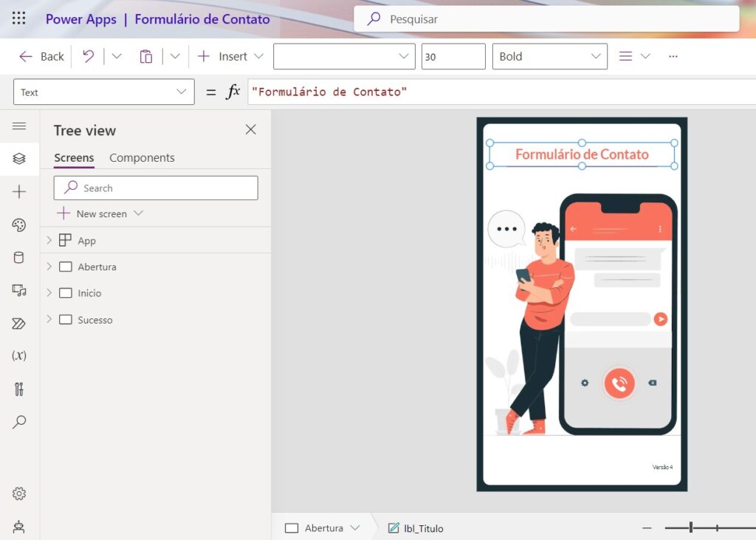
Task: Open Settings gear icon in sidebar
Action: click(19, 493)
